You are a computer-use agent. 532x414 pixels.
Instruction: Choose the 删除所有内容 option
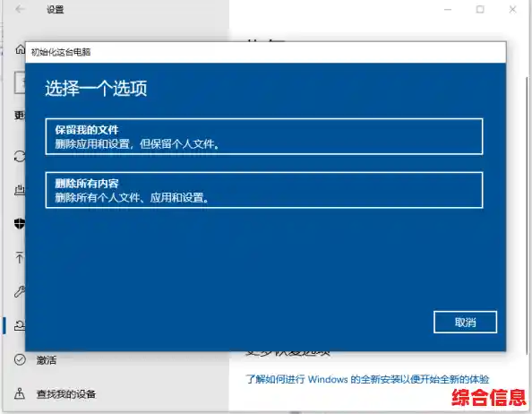click(x=264, y=190)
